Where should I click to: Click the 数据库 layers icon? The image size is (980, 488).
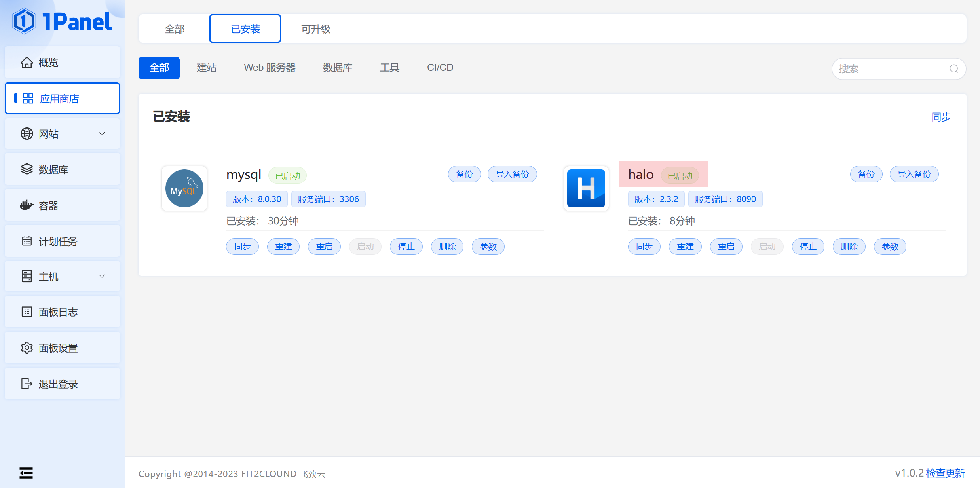coord(27,169)
